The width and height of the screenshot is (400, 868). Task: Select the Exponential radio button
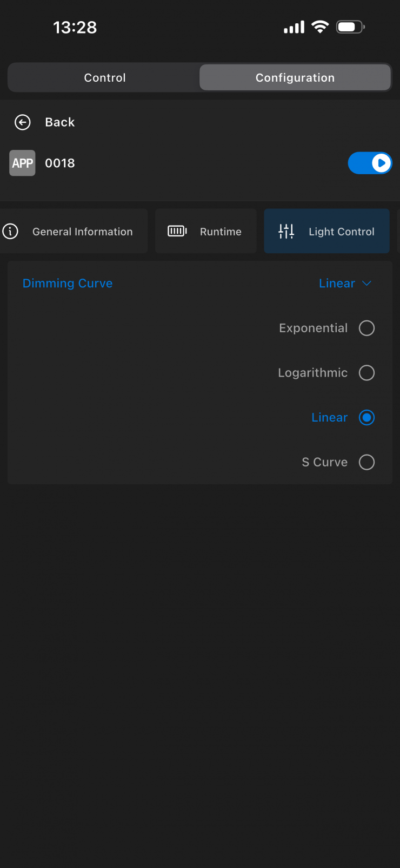coord(366,328)
